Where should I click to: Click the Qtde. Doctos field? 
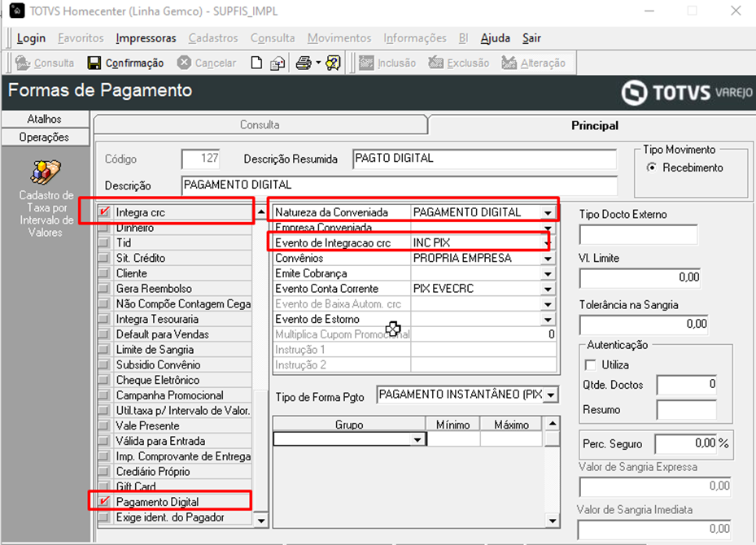(x=687, y=385)
